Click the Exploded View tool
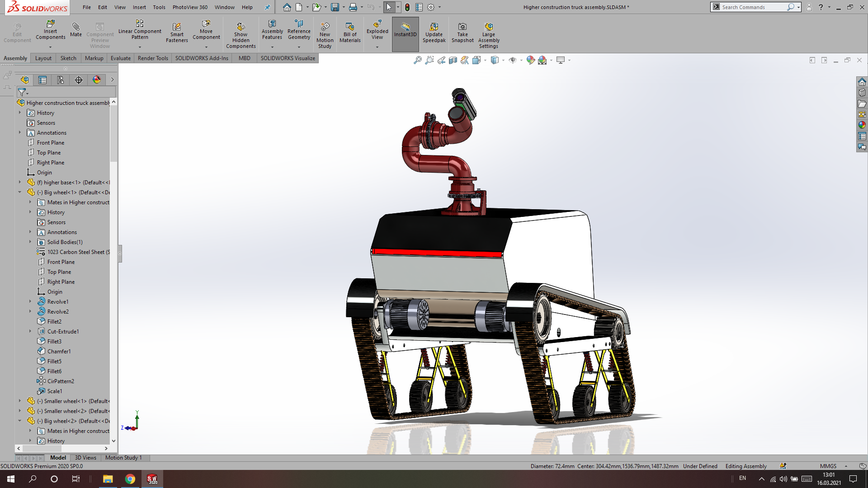868x488 pixels. click(377, 30)
